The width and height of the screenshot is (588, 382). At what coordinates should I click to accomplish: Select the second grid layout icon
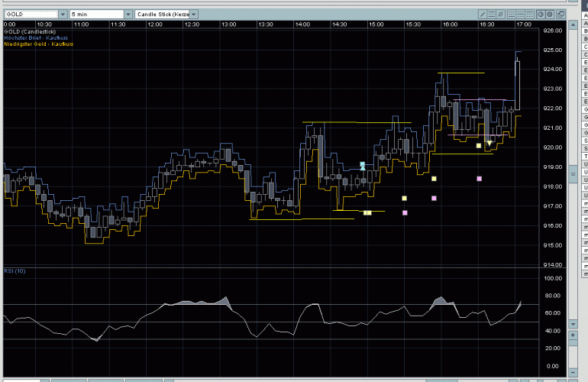click(521, 15)
